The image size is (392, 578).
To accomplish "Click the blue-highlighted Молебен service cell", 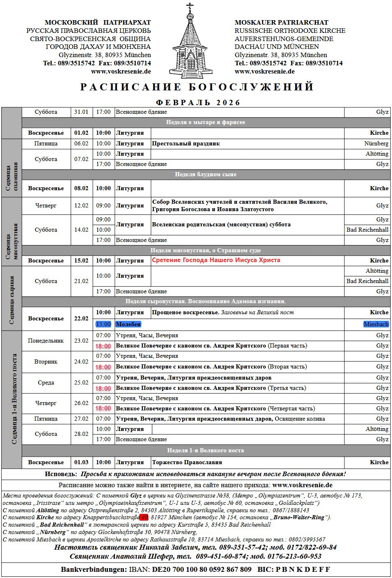I will click(128, 325).
